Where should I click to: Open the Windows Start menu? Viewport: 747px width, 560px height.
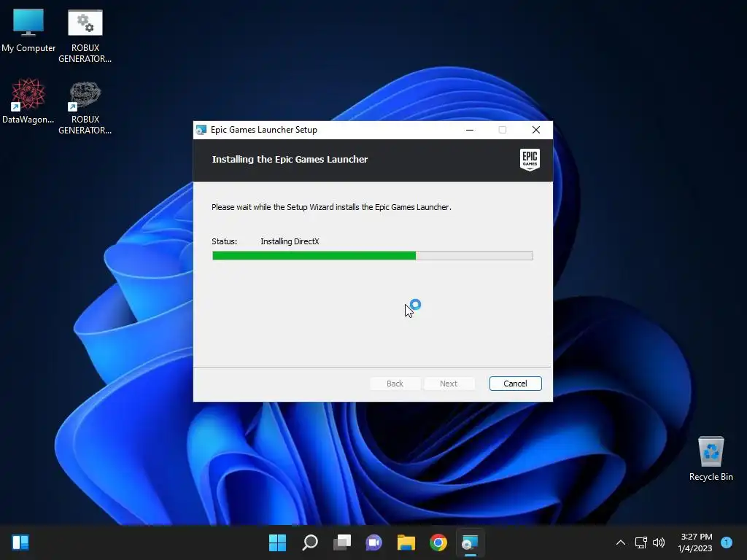tap(278, 542)
